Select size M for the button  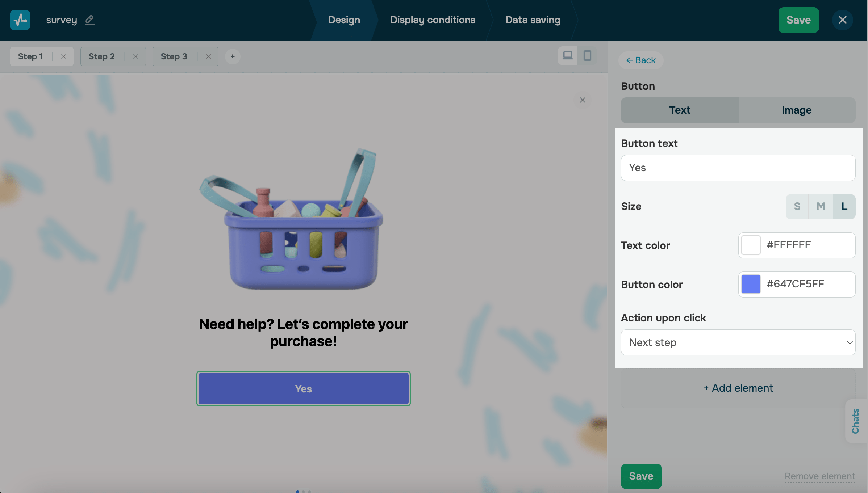(821, 206)
